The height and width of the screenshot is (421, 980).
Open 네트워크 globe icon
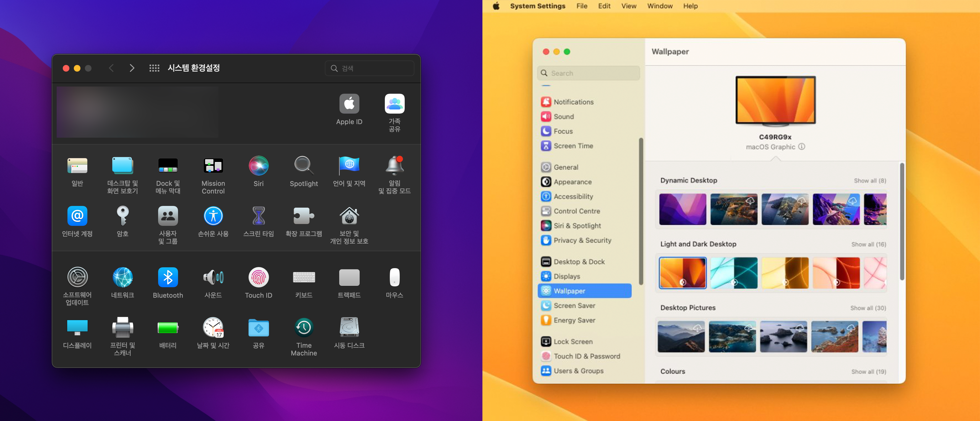click(122, 277)
